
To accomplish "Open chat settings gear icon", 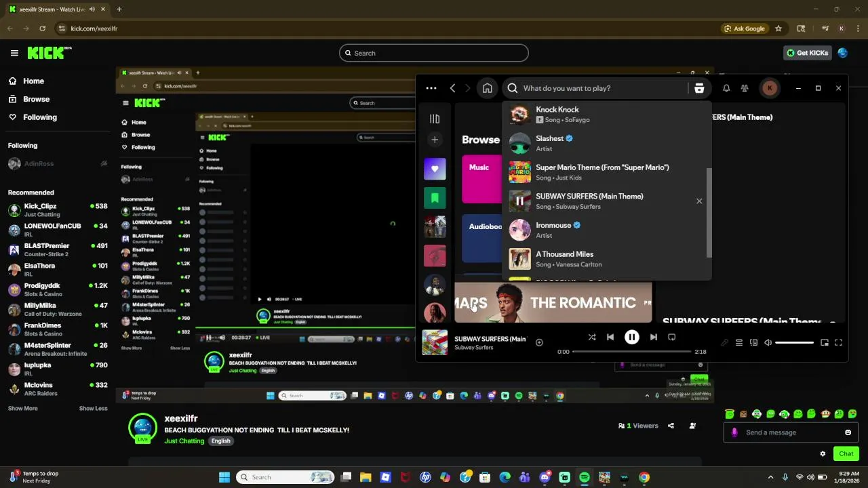I will (x=823, y=454).
